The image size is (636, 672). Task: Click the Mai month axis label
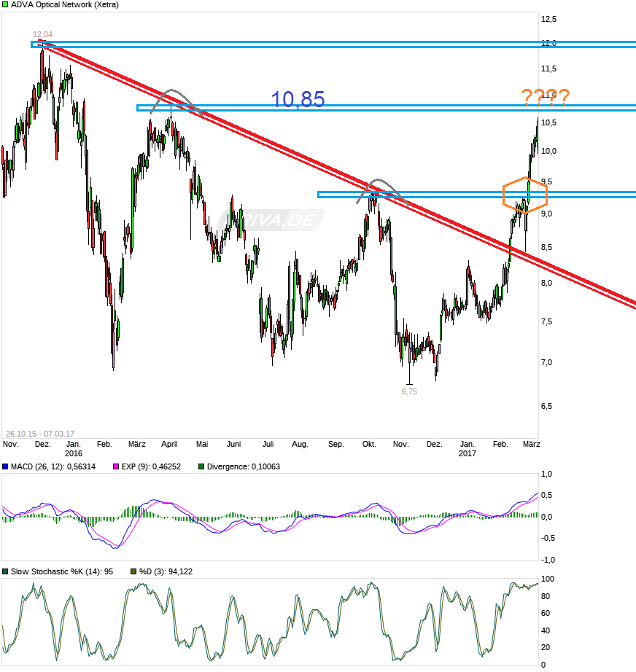tap(202, 444)
